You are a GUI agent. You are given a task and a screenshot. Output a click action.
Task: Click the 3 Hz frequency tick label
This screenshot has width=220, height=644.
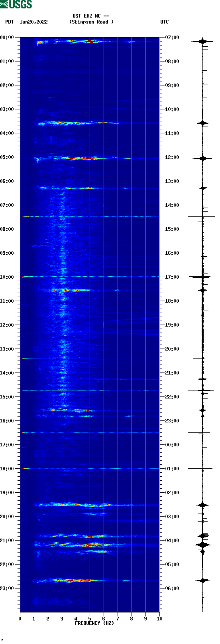point(62,619)
